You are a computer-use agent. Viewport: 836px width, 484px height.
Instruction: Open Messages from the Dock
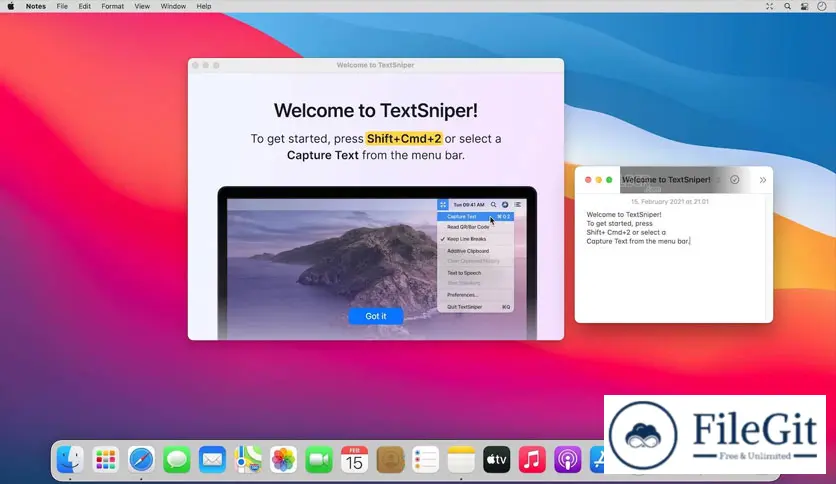(176, 459)
